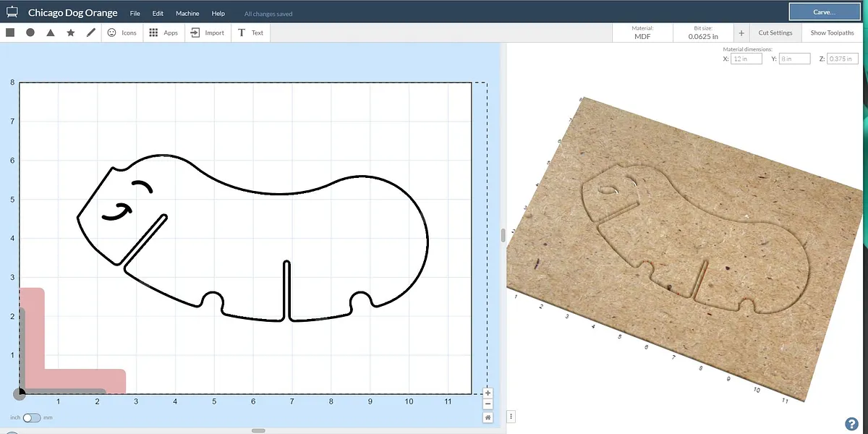Select the triangle shape tool

coord(51,33)
